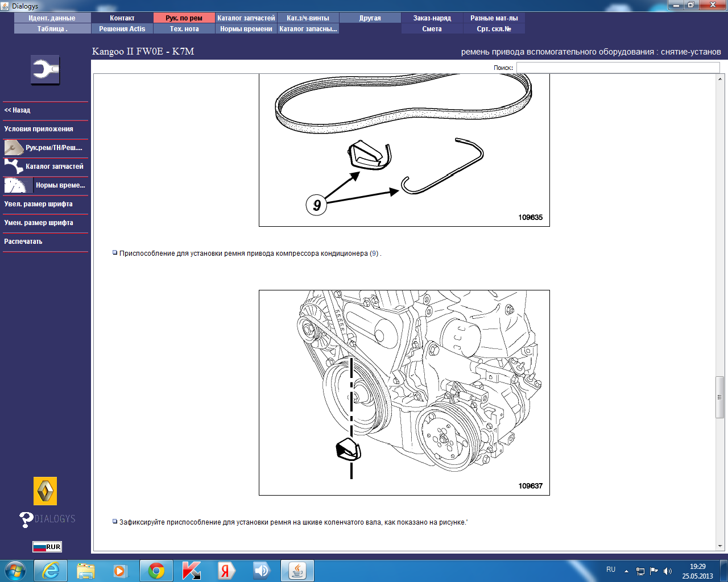This screenshot has width=728, height=582.
Task: Click the scroll down arrow of document
Action: pos(719,546)
